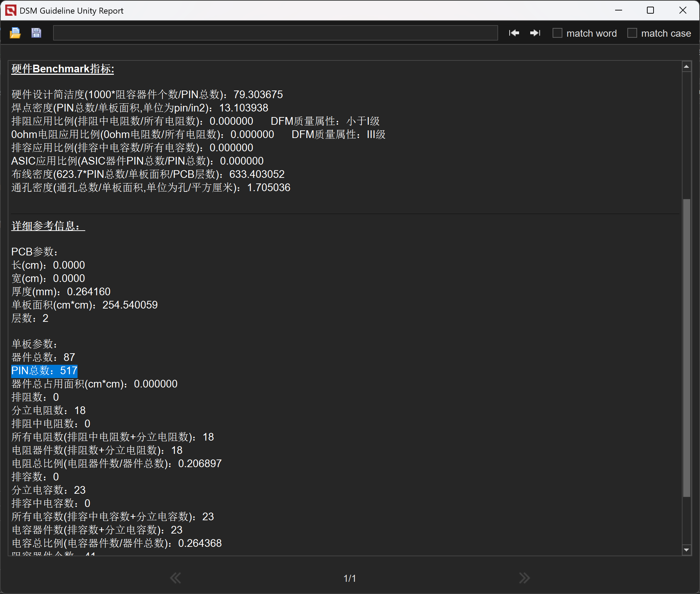This screenshot has height=594, width=700.
Task: Click the 1/1 page indicator
Action: point(350,578)
